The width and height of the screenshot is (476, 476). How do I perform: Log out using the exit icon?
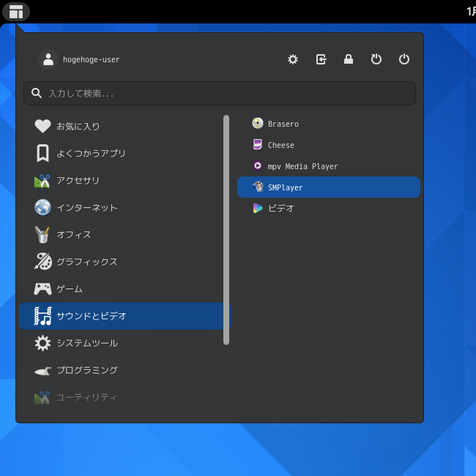321,59
